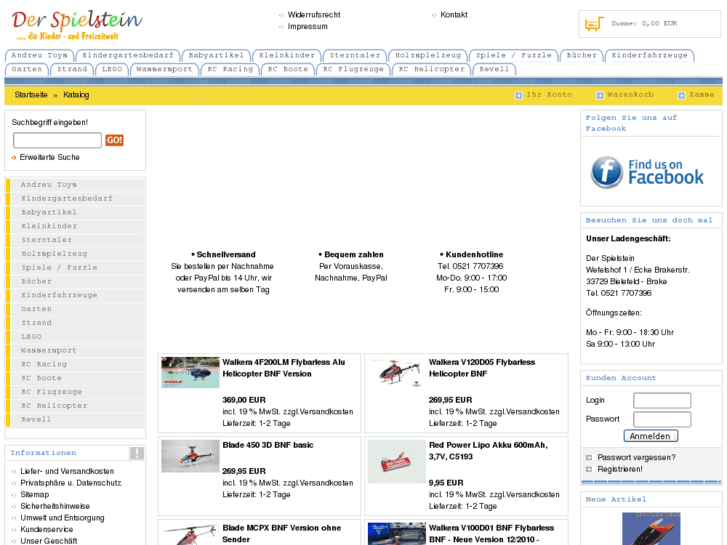Viewport: 727px width, 545px height.
Task: Open the Blade 450 3D product image
Action: click(x=190, y=456)
